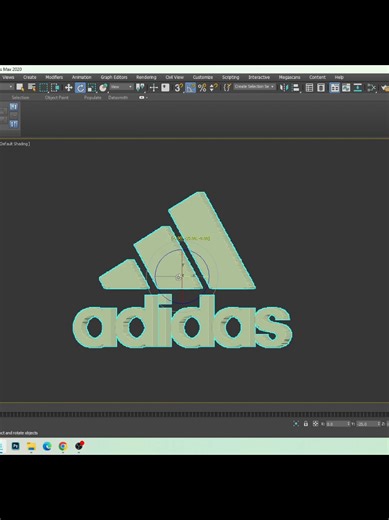Toggle Keyboard Shortcut Override icon
This screenshot has height=520, width=389.
click(x=165, y=88)
